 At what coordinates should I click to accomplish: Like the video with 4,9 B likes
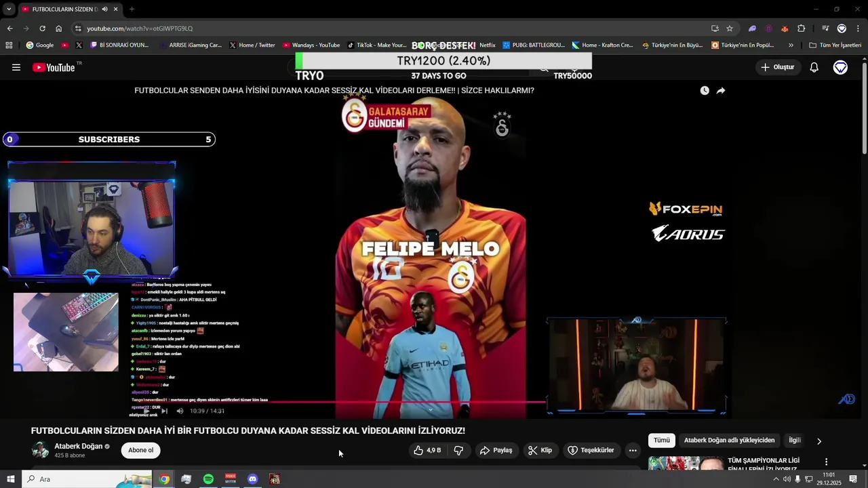coord(427,450)
